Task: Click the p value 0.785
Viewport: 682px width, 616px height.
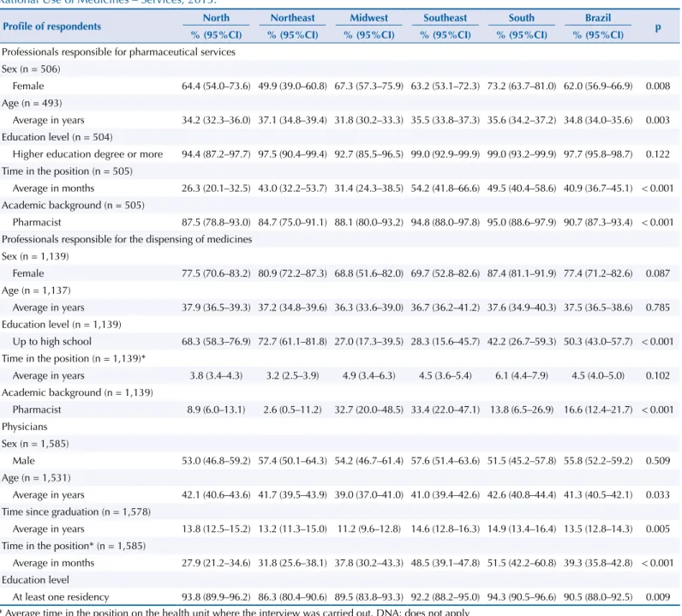Action: 658,308
